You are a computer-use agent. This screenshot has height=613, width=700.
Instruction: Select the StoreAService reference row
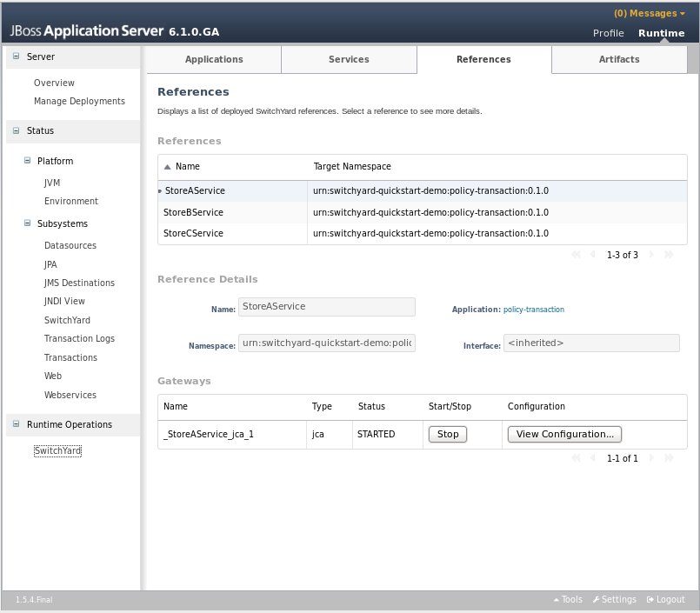click(x=422, y=190)
